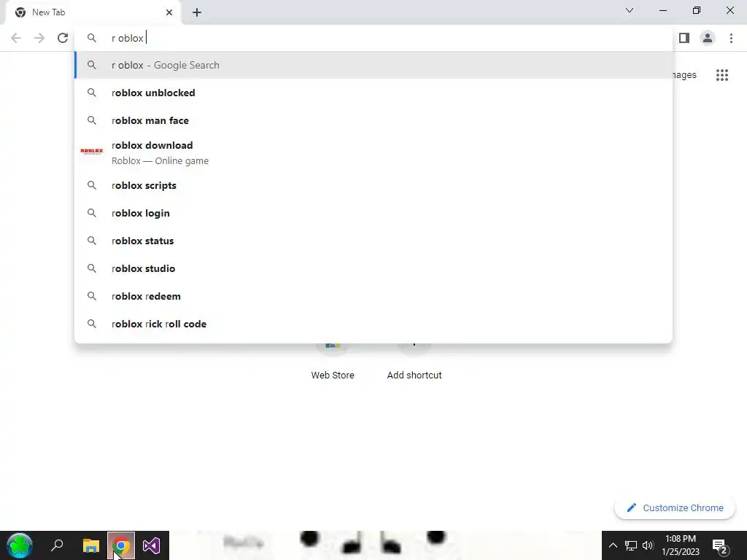Open the Chrome three-dot menu
The image size is (747, 560).
[731, 38]
